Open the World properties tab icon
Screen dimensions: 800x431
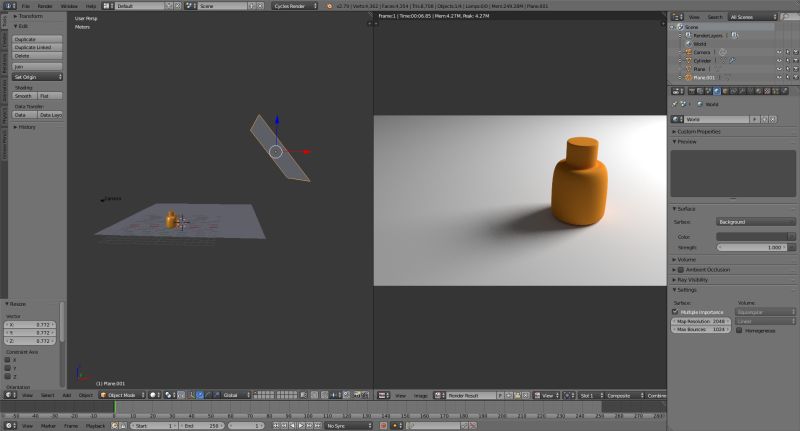pos(717,91)
